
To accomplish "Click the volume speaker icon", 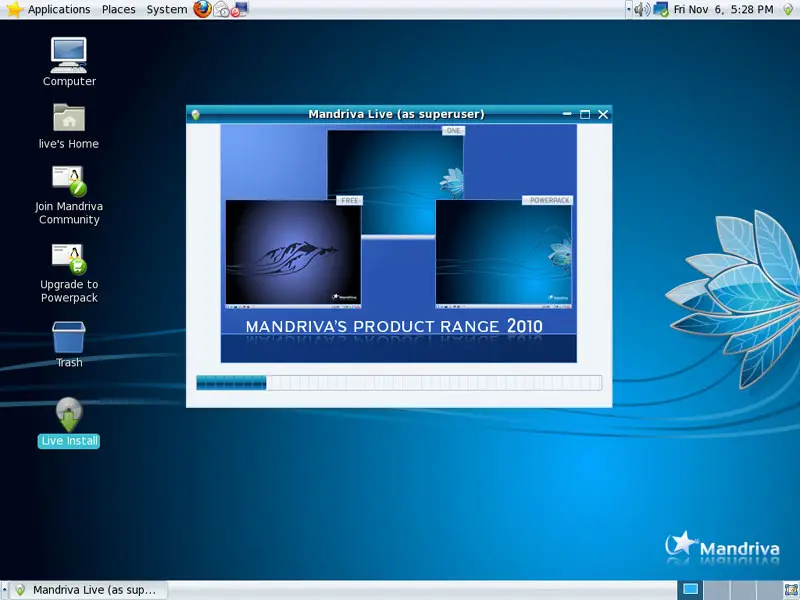I will [642, 9].
